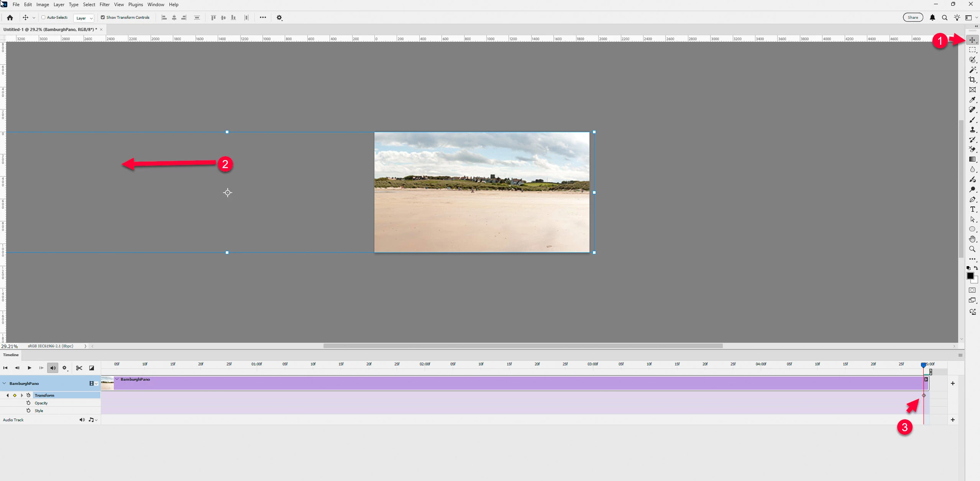
Task: Select the Eyedropper tool
Action: [972, 100]
